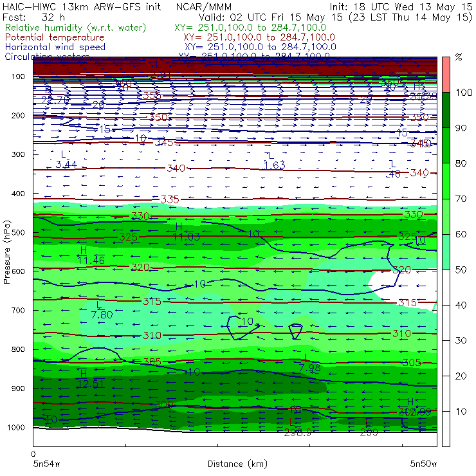This screenshot has width=476, height=476.
Task: Click the white 40–50% colorbar segment
Action: 446,287
